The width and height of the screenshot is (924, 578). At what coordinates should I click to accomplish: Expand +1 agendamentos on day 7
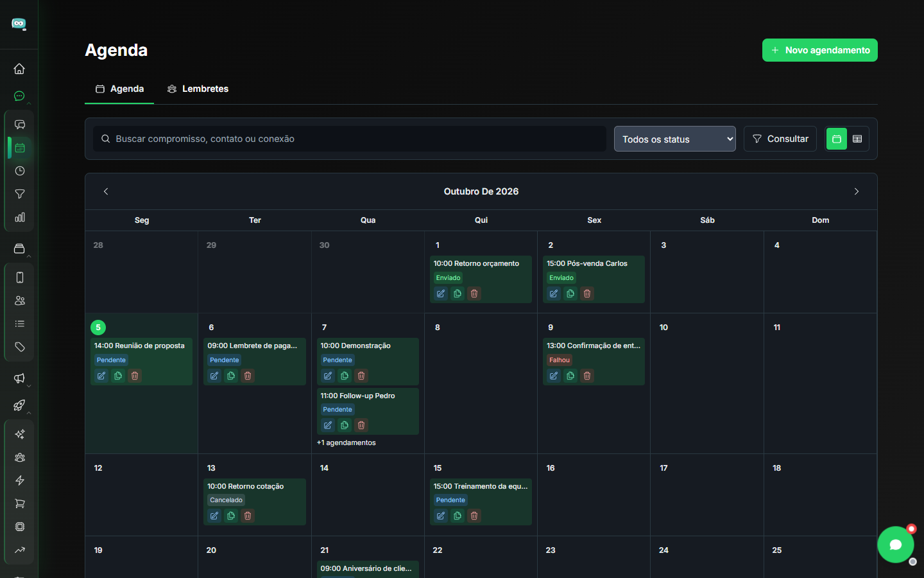coord(346,442)
